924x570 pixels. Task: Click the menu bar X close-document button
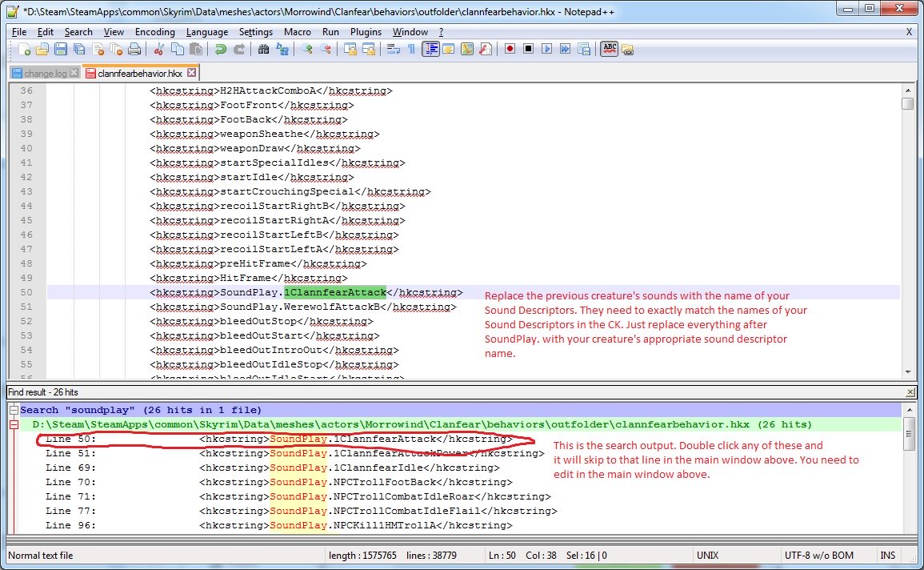pyautogui.click(x=909, y=32)
